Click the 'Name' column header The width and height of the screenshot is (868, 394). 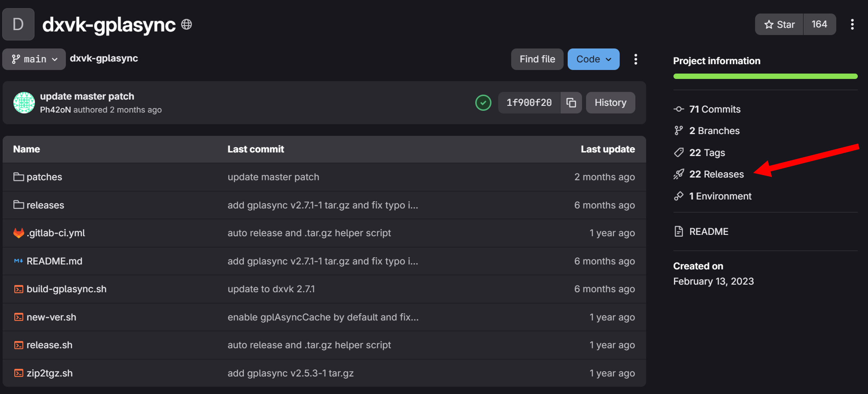pyautogui.click(x=26, y=149)
